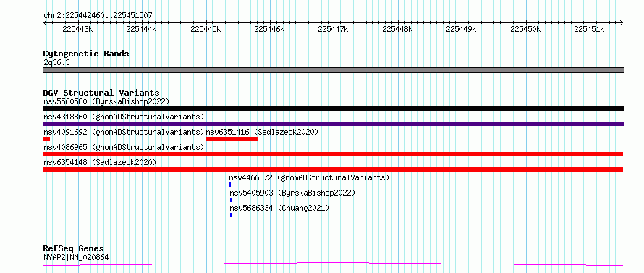Viewport: 644px width, 273px height.
Task: Select the blue nsv4466372 variant marker
Action: click(230, 185)
